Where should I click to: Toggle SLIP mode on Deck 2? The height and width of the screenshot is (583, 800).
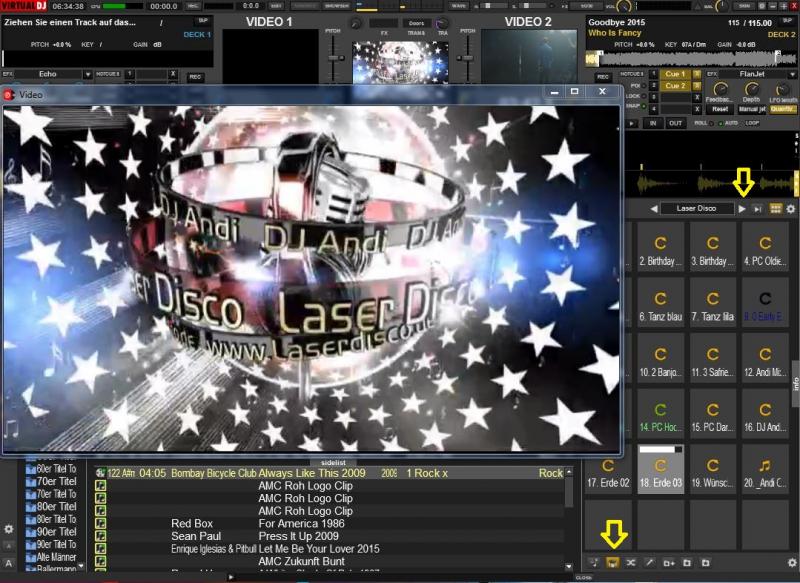point(789,21)
